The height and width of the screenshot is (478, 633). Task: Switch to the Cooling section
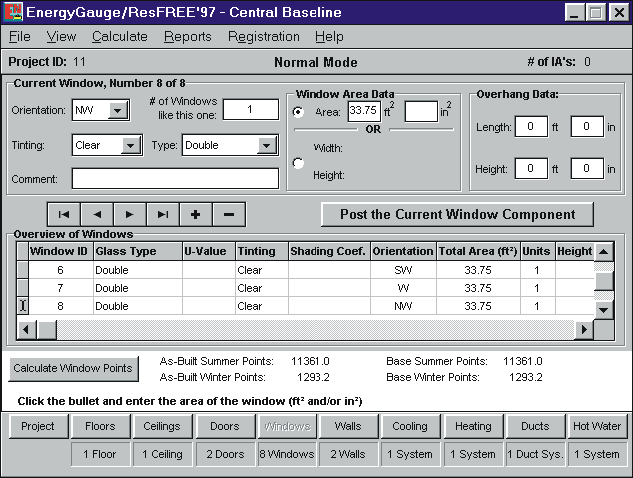coord(410,426)
